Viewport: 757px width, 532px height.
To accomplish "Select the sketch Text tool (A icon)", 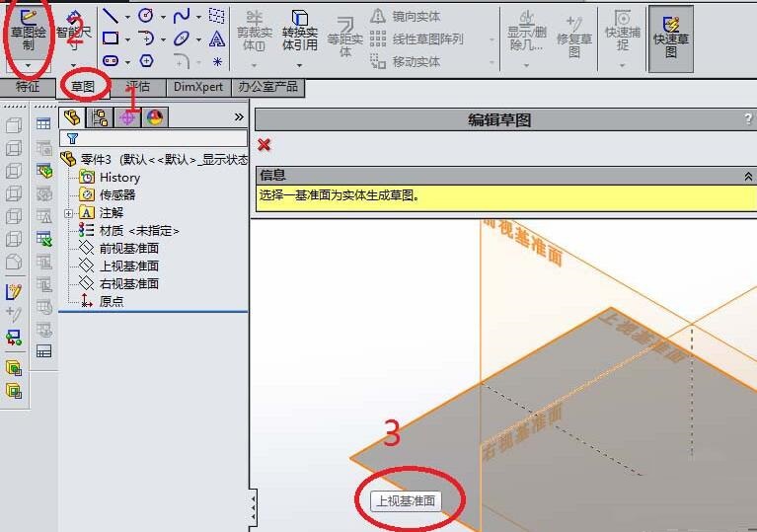I will coord(217,38).
